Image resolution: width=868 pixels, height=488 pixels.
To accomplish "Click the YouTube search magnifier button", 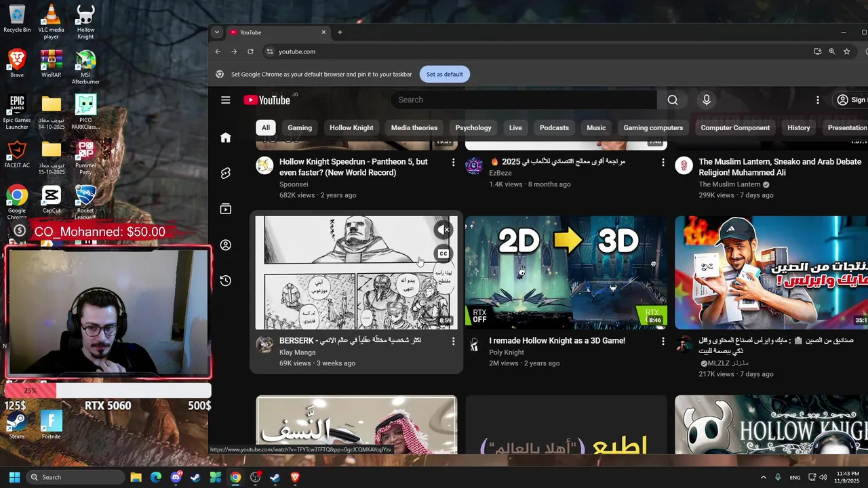I will (x=673, y=100).
